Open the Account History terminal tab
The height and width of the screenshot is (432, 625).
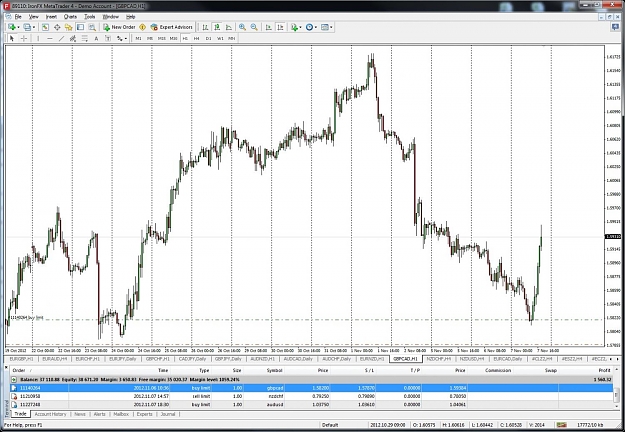tap(50, 414)
